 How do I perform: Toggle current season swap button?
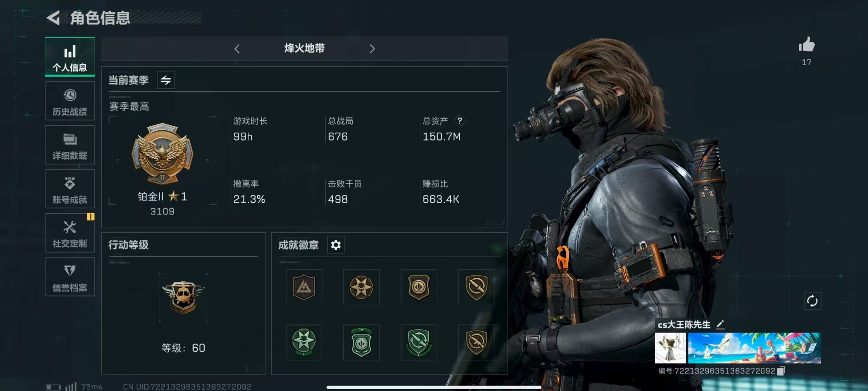tap(165, 80)
